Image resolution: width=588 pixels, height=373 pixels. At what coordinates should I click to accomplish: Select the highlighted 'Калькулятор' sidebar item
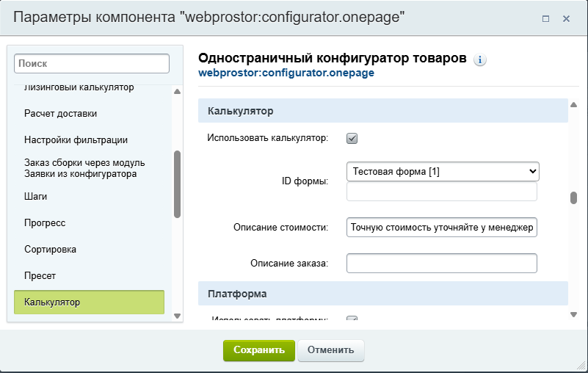pos(90,302)
